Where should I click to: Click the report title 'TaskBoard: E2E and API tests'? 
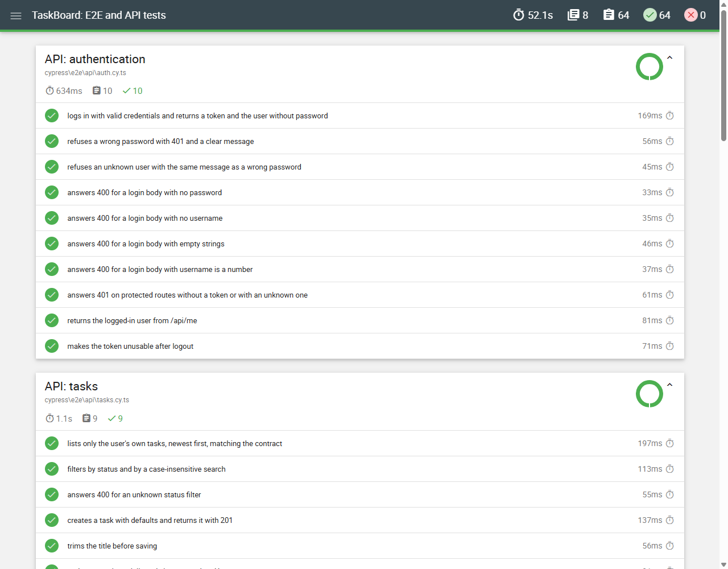point(99,15)
